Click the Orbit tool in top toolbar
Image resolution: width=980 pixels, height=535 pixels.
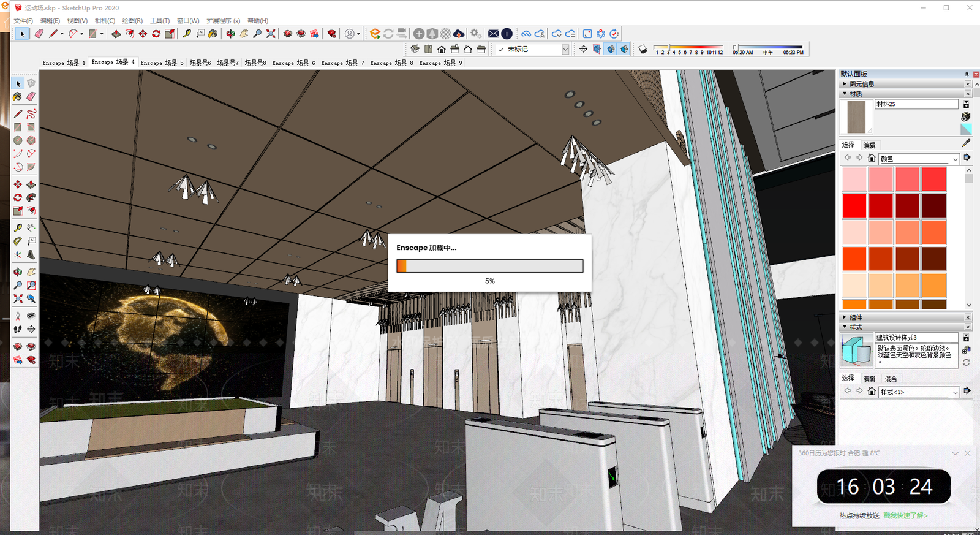(230, 34)
